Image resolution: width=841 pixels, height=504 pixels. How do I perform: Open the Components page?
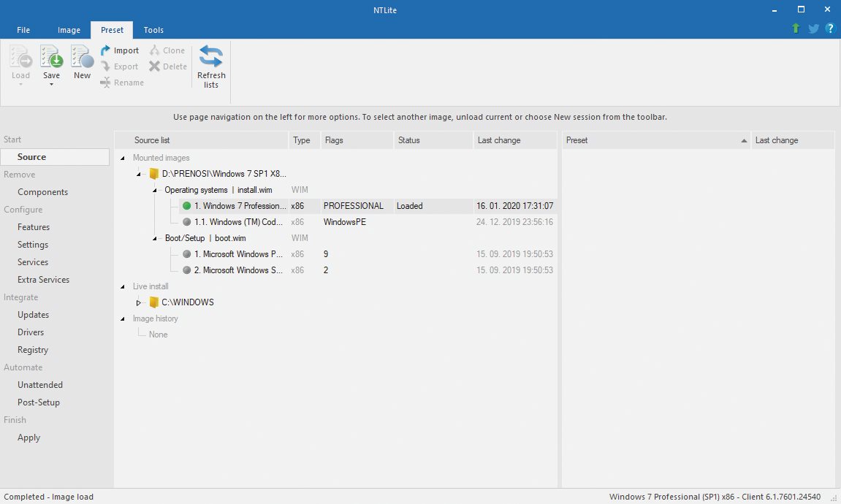(42, 192)
